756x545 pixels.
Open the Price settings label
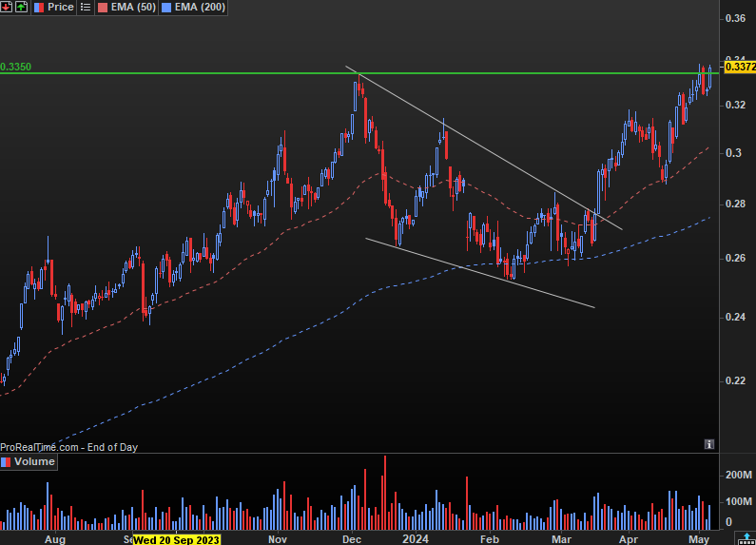click(x=61, y=8)
